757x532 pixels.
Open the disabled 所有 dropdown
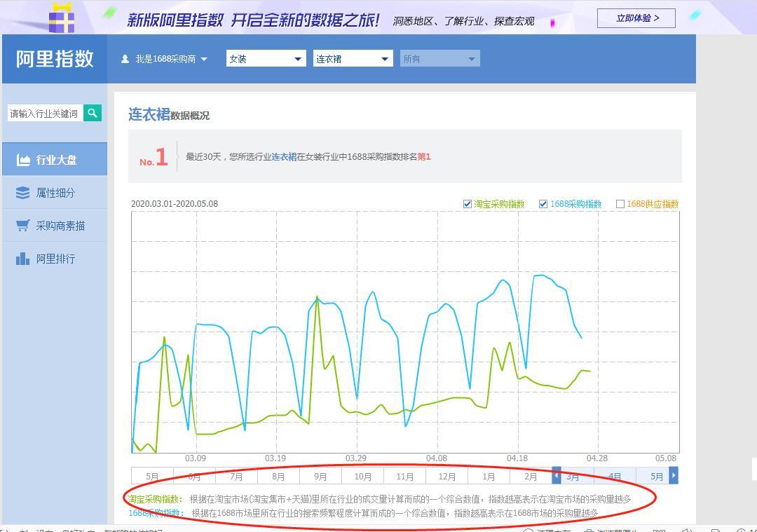click(439, 59)
